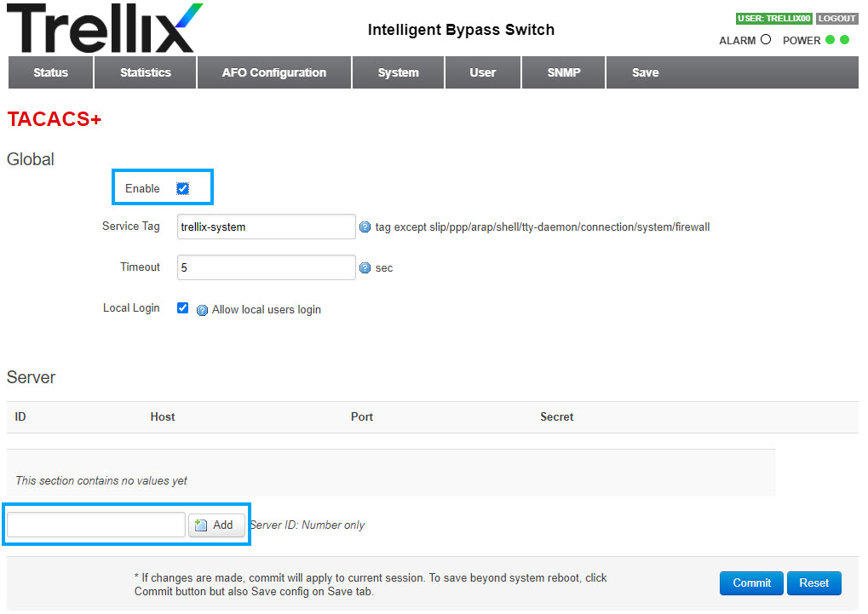Viewport: 868px width, 614px height.
Task: Focus the Timeout input field
Action: [267, 267]
